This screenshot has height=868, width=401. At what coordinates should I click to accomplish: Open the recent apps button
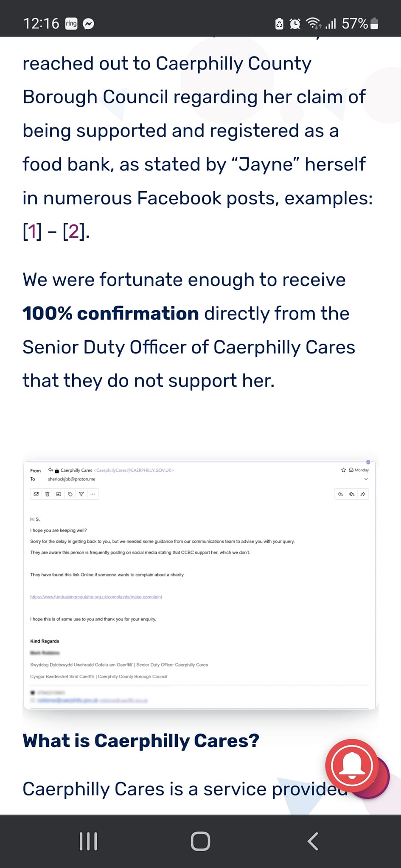tap(88, 841)
